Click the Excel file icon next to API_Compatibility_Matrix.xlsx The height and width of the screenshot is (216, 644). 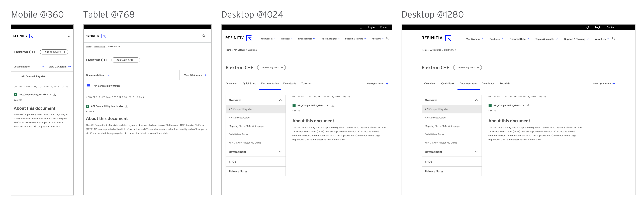coord(294,105)
